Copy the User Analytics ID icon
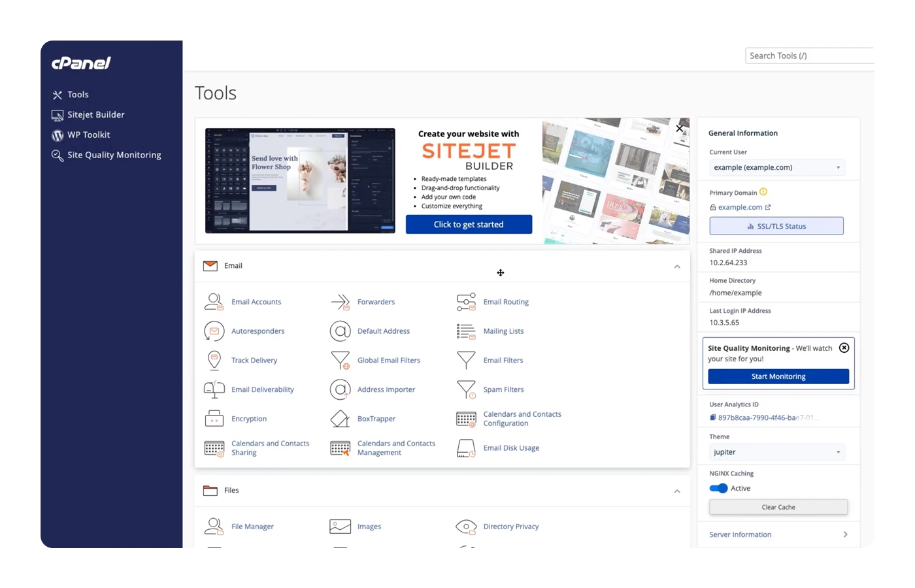 713,417
